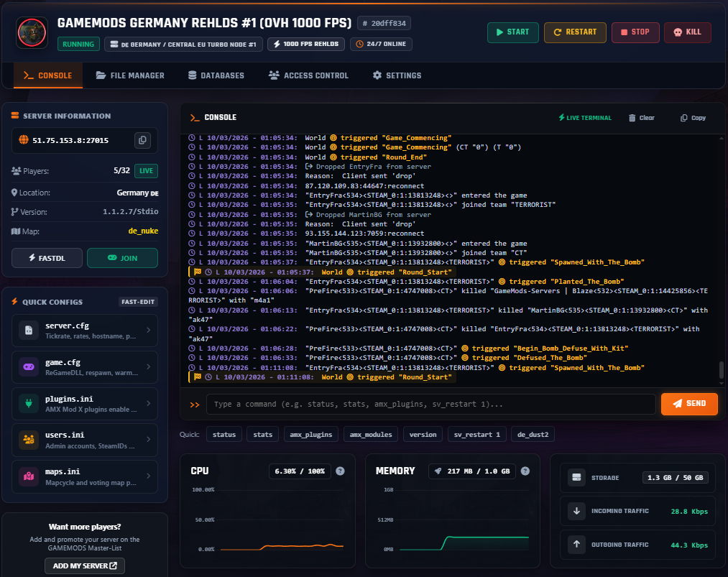Run the quick command de_dust2
Screen dimensions: 728x577
(x=533, y=435)
